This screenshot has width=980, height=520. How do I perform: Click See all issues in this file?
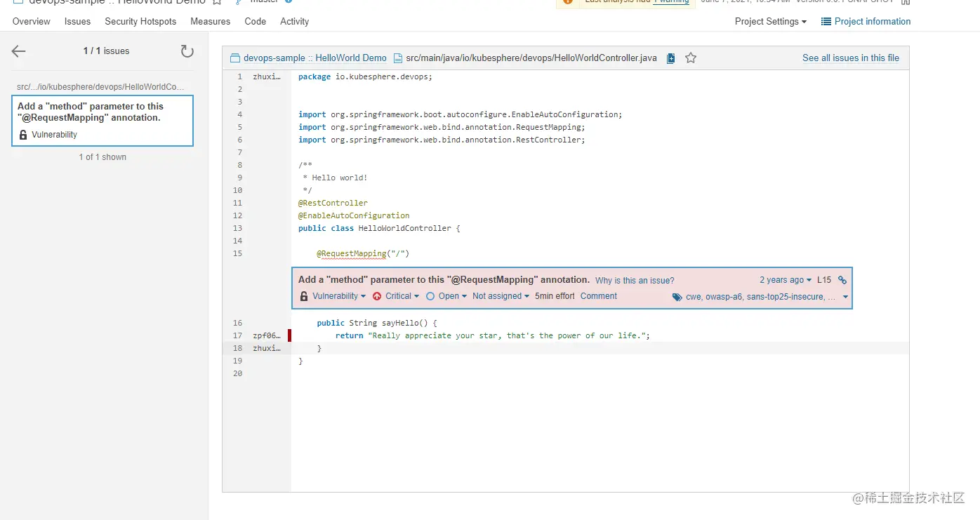[851, 58]
